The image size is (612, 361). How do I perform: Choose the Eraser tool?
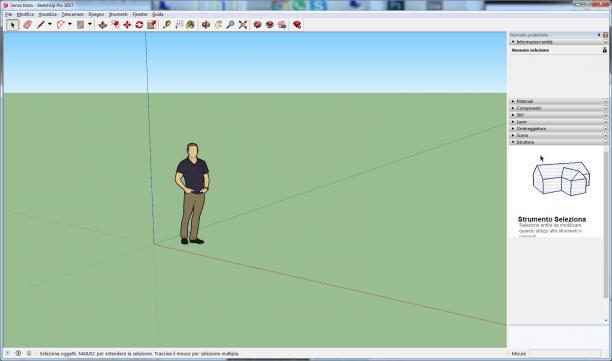pos(27,25)
